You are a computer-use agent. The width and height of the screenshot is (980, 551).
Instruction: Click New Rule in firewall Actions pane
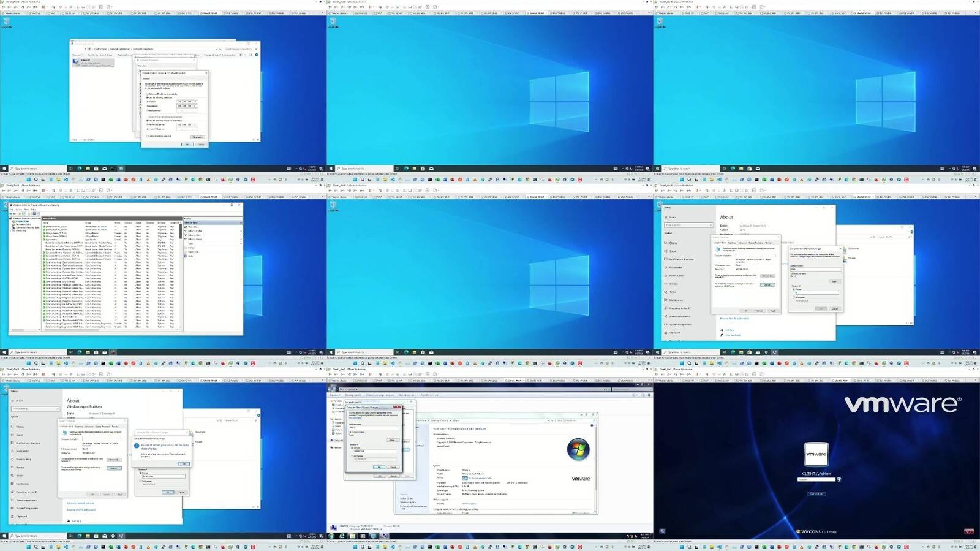click(x=192, y=227)
